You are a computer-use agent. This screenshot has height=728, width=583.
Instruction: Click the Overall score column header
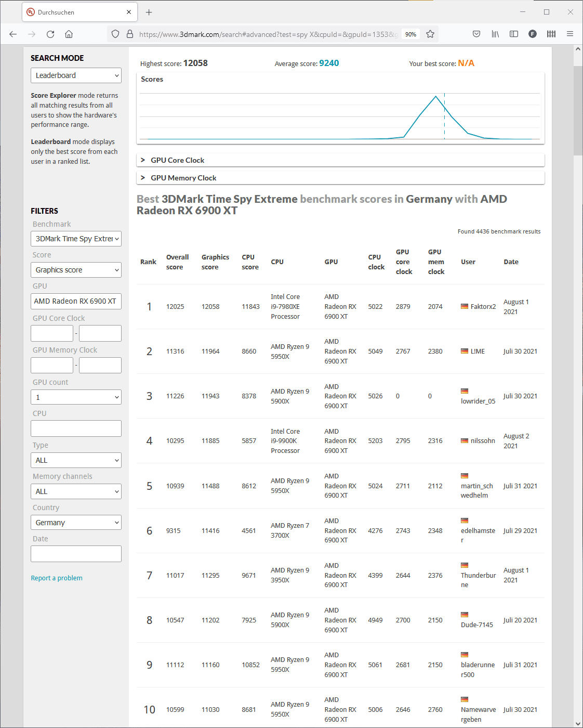pos(177,262)
